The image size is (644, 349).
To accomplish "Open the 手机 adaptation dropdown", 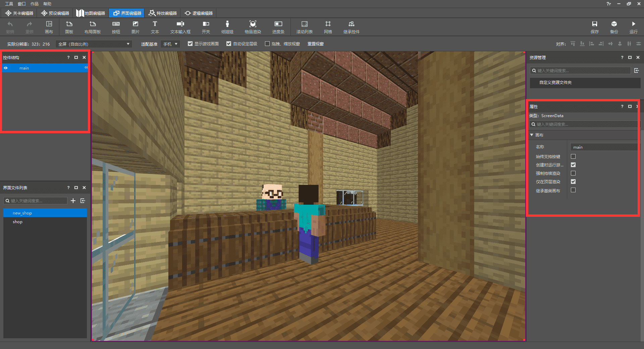I will pos(170,44).
